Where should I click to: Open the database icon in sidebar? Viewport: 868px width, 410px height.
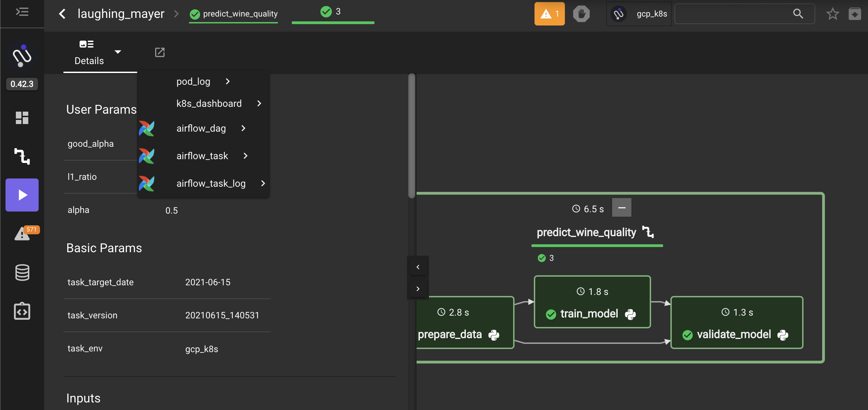click(x=22, y=272)
